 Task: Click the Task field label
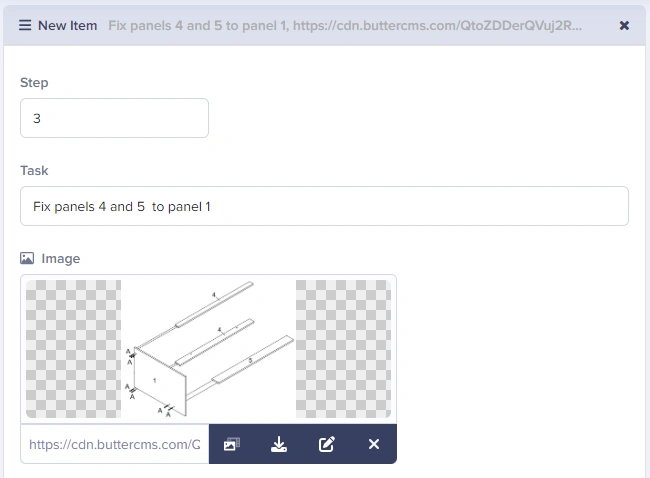pyautogui.click(x=34, y=170)
